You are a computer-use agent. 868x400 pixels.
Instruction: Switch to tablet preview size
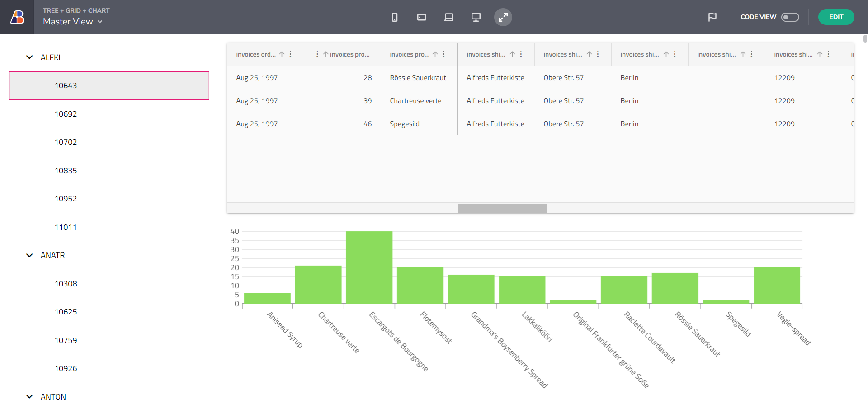tap(422, 17)
